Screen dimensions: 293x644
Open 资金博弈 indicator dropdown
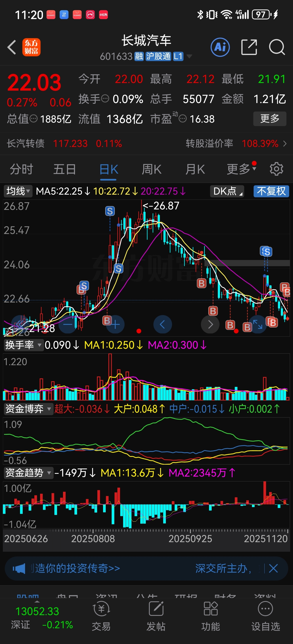click(28, 409)
